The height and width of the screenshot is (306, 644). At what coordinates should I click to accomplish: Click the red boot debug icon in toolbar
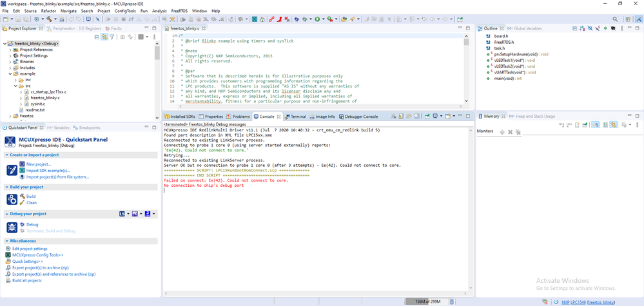[x=279, y=19]
